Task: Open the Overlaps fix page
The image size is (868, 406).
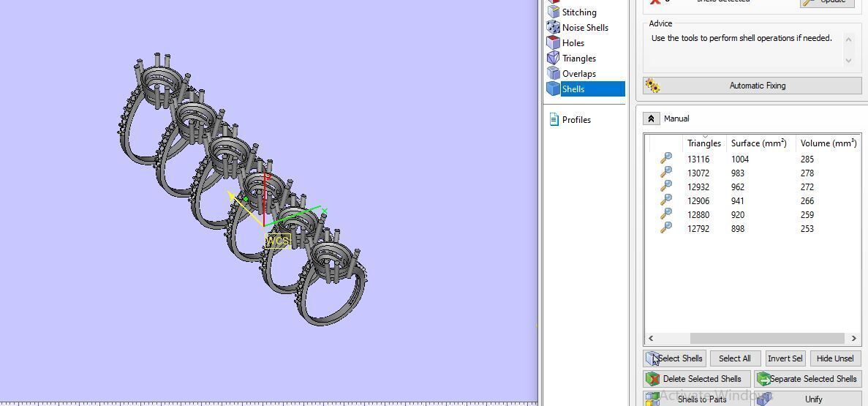Action: point(579,74)
